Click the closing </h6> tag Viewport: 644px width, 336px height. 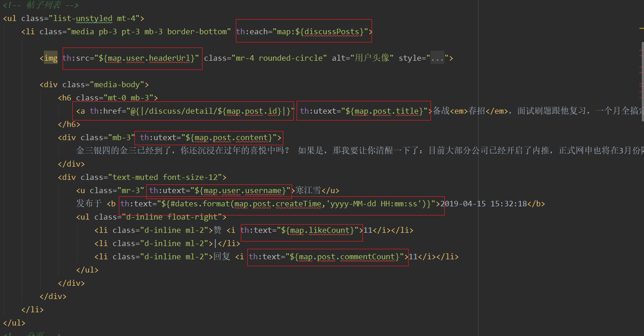(69, 125)
